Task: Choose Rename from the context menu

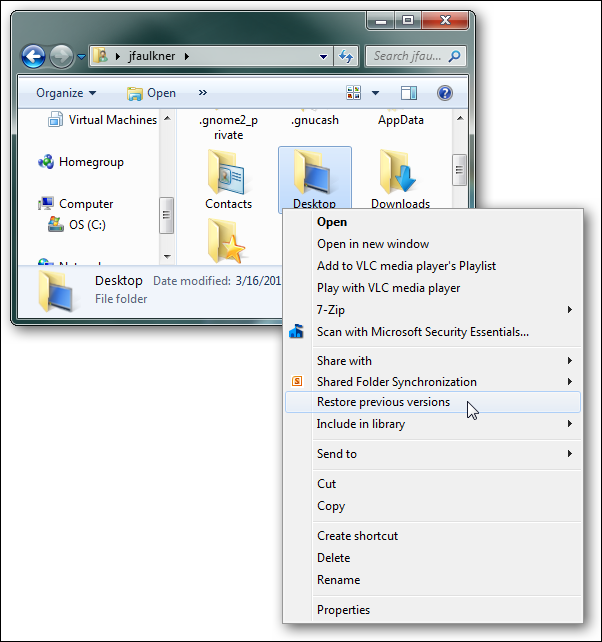Action: 433,580
